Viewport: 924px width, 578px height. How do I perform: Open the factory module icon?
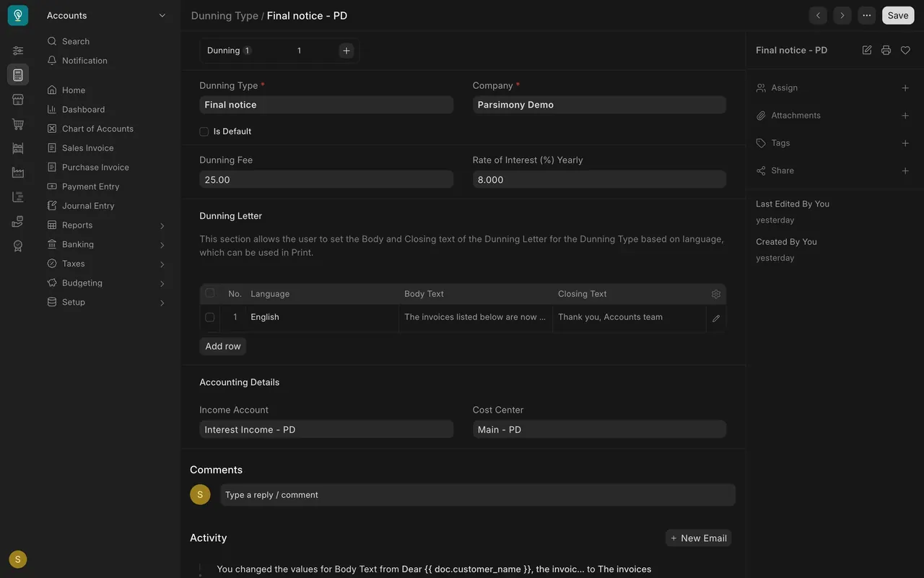[18, 173]
